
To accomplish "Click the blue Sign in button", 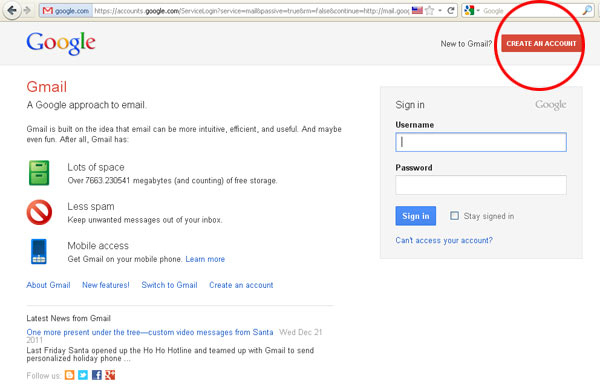I will tap(416, 216).
